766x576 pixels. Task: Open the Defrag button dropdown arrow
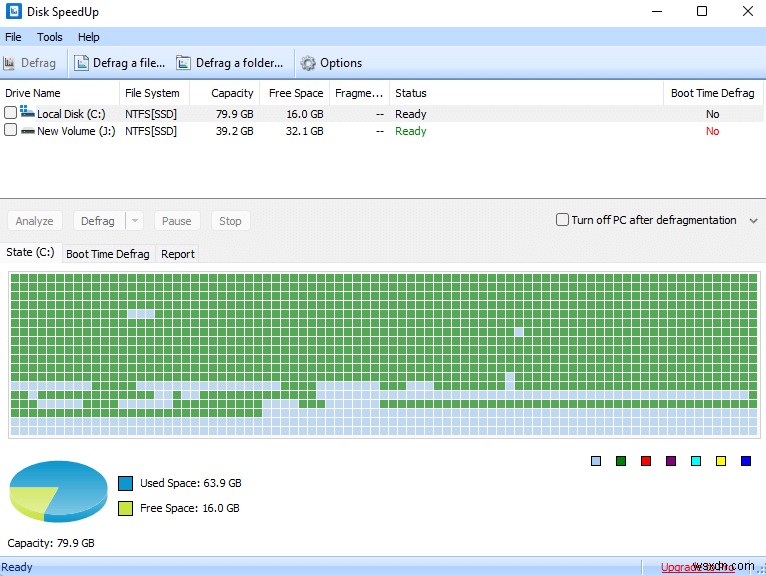pos(134,221)
